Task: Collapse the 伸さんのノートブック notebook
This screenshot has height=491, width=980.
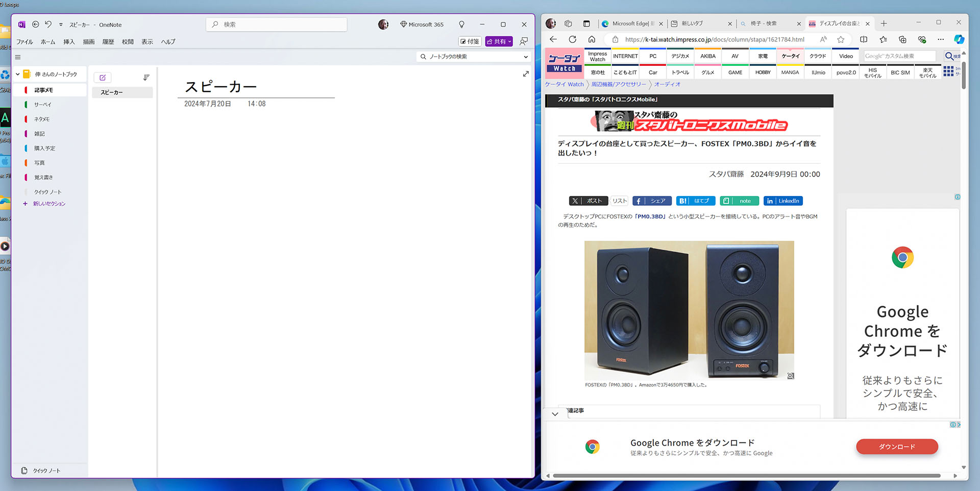Action: [17, 73]
